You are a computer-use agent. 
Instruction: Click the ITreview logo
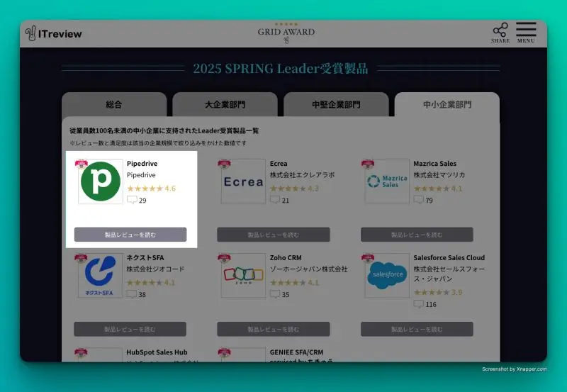coord(54,33)
